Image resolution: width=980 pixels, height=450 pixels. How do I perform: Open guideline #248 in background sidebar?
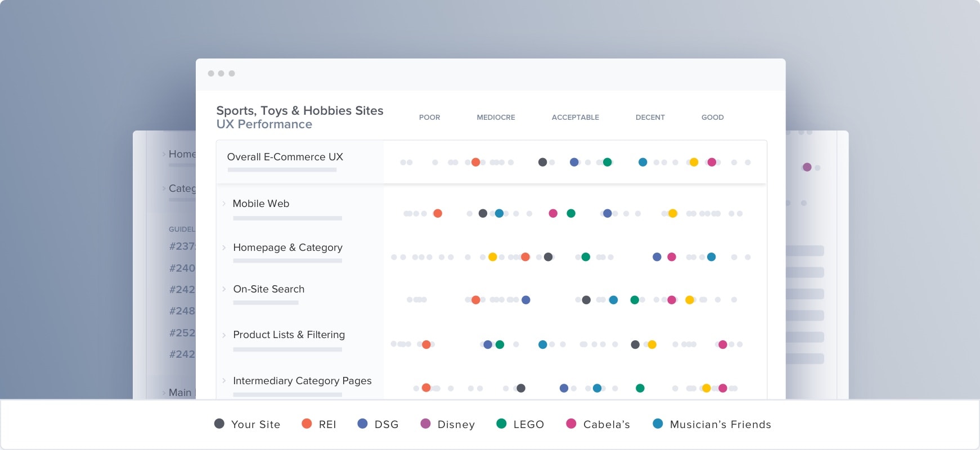182,311
